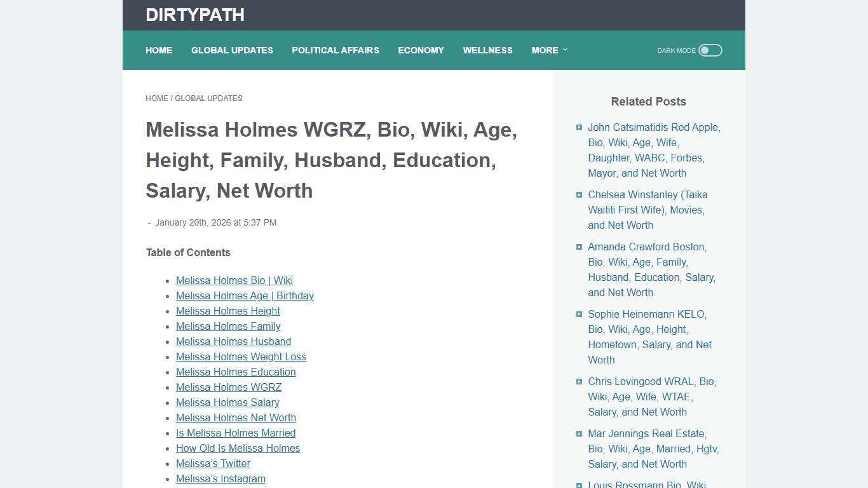Toggle the Dark Mode switch
Image resolution: width=868 pixels, height=488 pixels.
710,50
